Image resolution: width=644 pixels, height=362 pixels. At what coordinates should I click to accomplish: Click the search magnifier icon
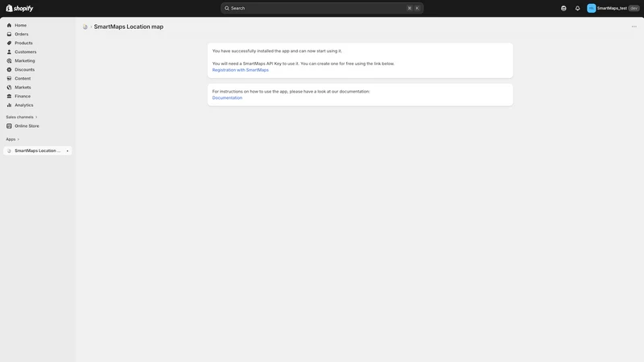(227, 8)
